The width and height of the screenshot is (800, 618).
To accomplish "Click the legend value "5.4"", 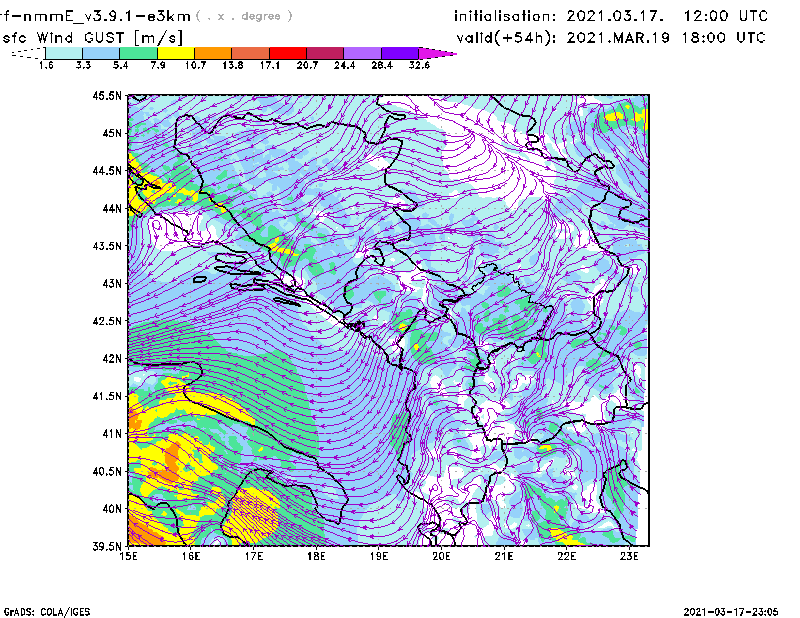I will 120,65.
